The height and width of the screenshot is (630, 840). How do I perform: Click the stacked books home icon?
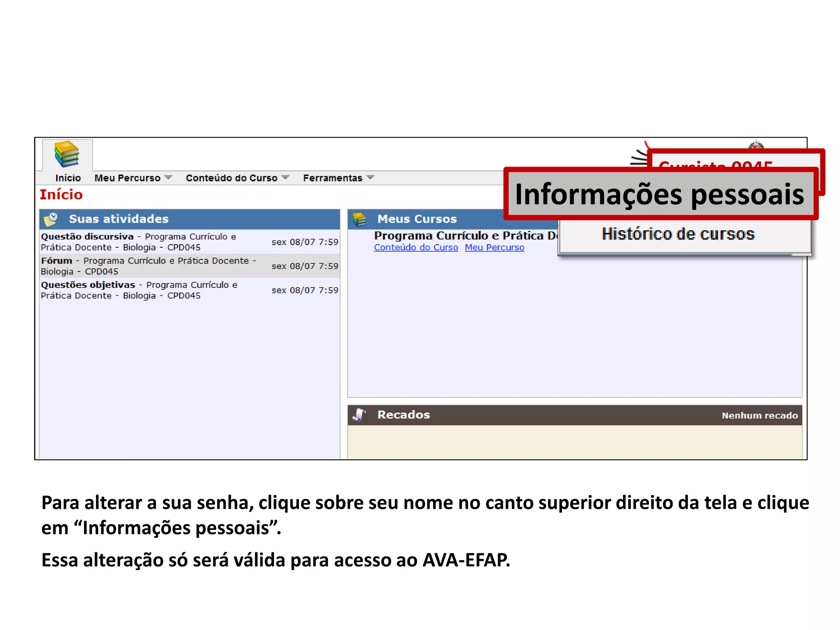67,154
